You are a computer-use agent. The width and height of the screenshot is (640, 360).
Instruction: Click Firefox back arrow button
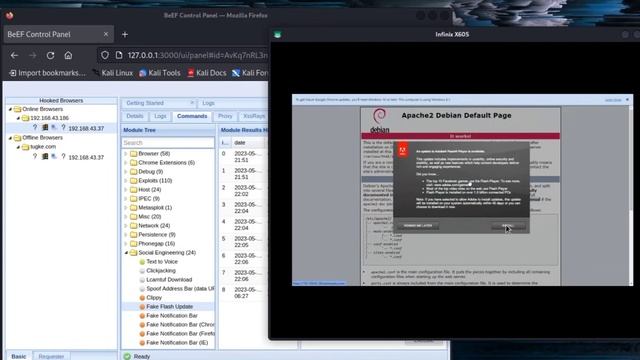point(14,55)
